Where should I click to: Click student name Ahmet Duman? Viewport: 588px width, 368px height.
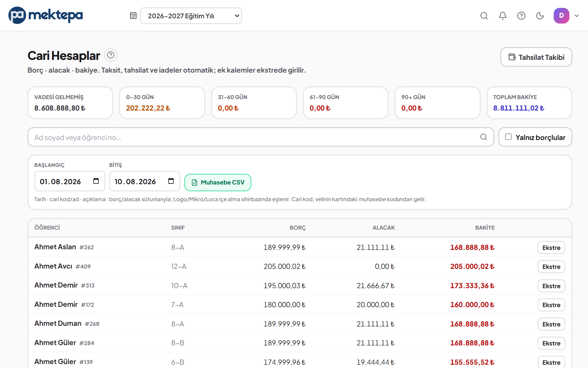[x=58, y=324]
